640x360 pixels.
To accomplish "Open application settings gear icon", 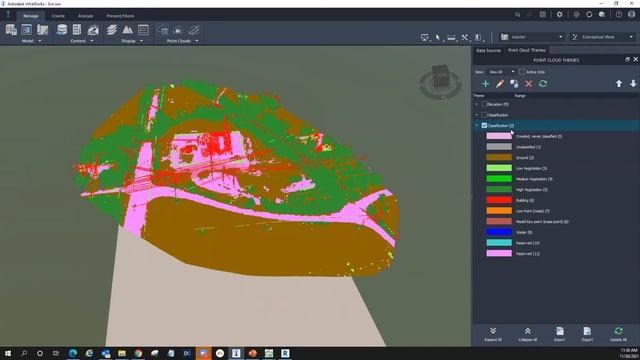I will tap(559, 14).
